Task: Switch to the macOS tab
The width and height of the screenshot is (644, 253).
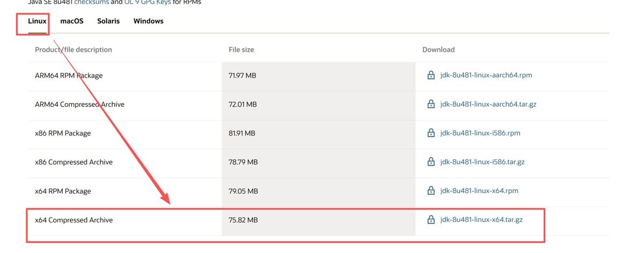Action: tap(72, 21)
